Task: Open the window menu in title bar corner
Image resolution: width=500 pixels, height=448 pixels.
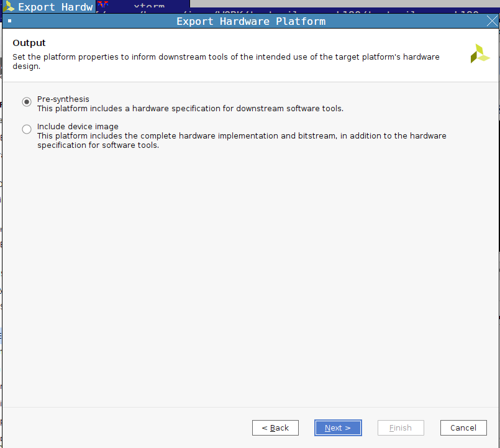Action: coord(9,21)
